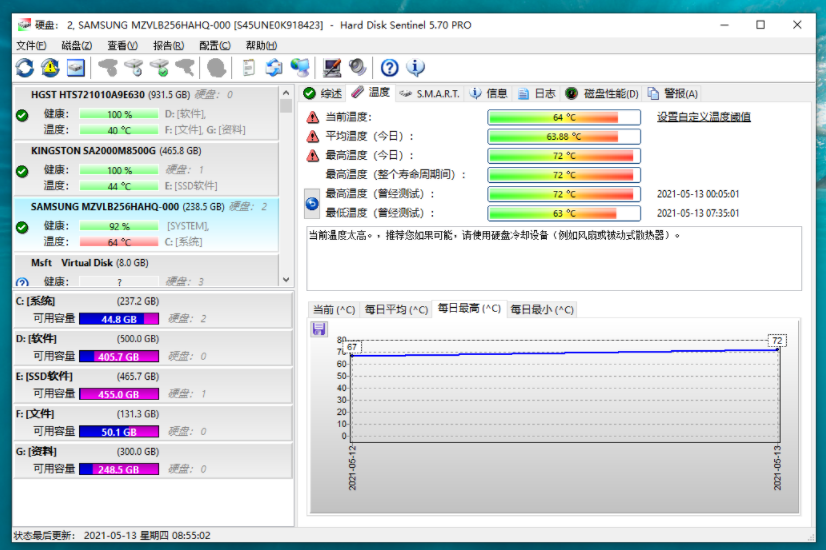
Task: Click the 设置自定义温度阈值 link
Action: (x=703, y=117)
